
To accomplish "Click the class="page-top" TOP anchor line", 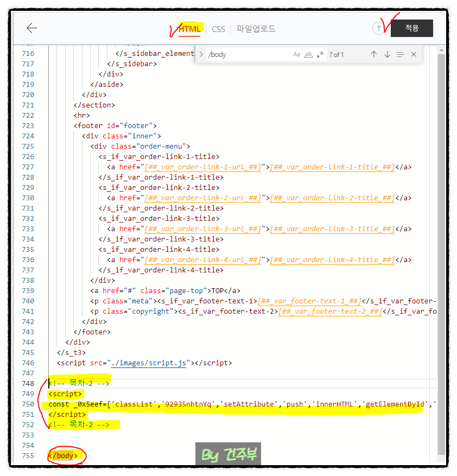I will point(165,291).
